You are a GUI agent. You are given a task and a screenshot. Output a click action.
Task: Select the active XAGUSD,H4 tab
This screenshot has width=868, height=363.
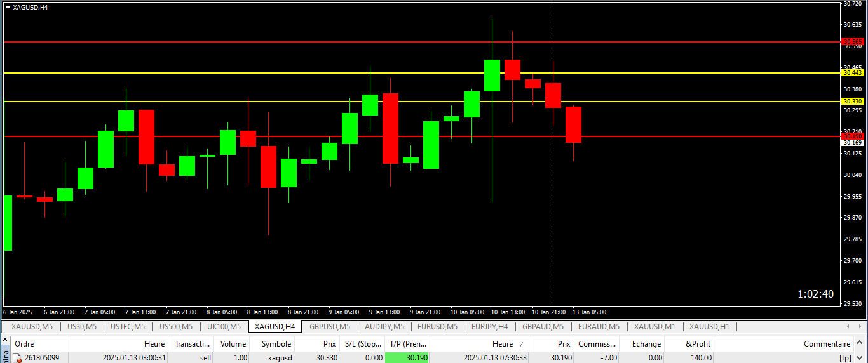click(275, 327)
